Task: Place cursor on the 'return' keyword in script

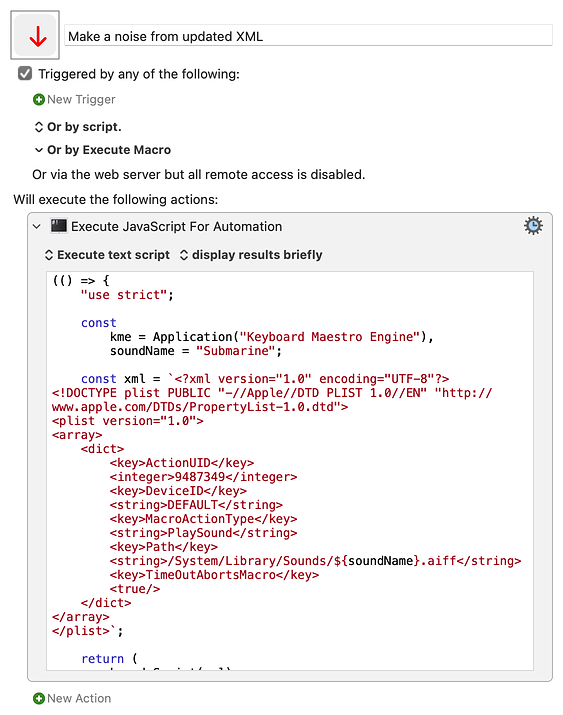Action: [102, 658]
